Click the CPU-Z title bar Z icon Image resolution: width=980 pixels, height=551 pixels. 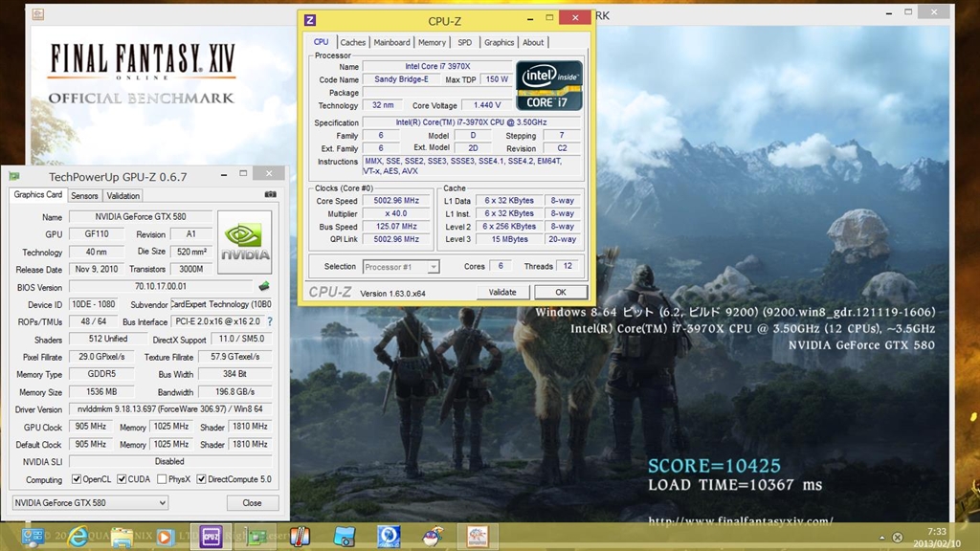point(309,20)
